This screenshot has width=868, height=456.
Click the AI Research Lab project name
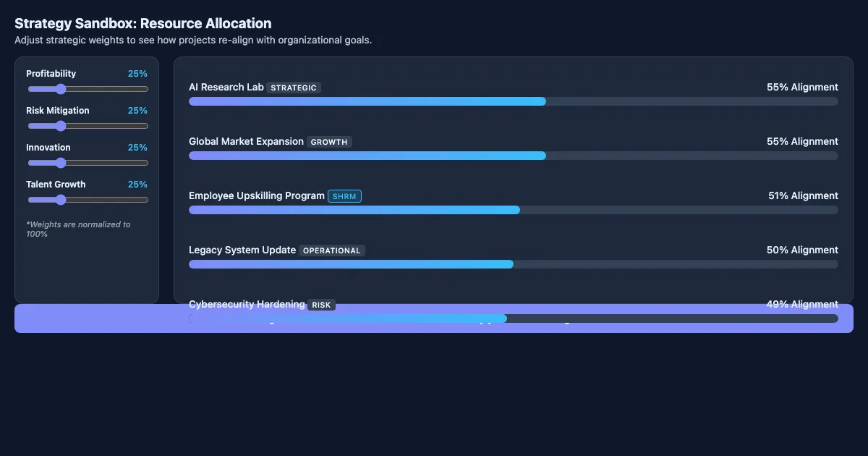coord(226,87)
